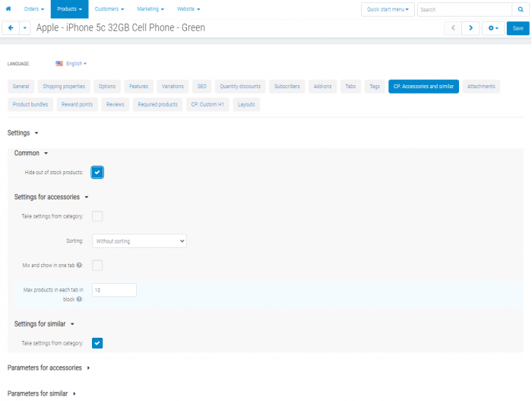This screenshot has width=532, height=401.
Task: Enable Take settings from category for accessories
Action: point(97,216)
